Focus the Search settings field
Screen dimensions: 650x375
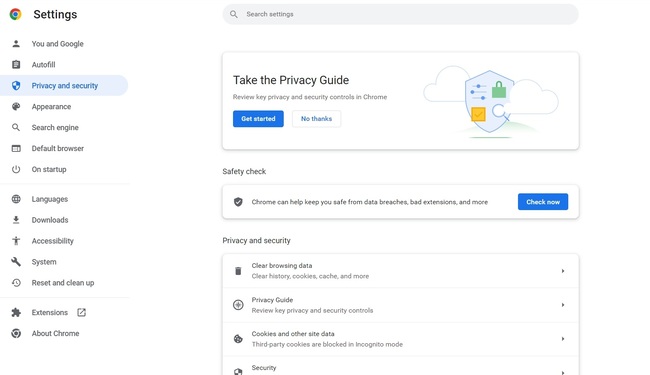coord(400,14)
